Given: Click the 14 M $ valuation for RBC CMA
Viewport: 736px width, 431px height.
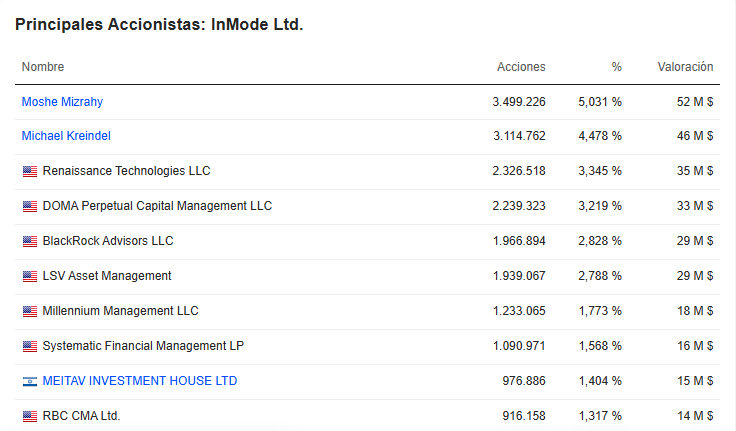Looking at the screenshot, I should click(695, 416).
